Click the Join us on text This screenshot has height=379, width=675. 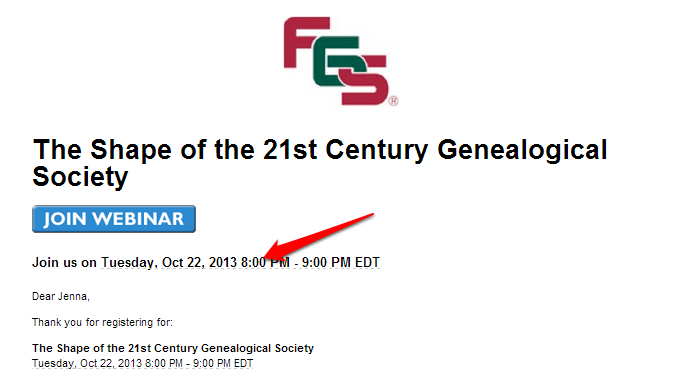point(64,262)
